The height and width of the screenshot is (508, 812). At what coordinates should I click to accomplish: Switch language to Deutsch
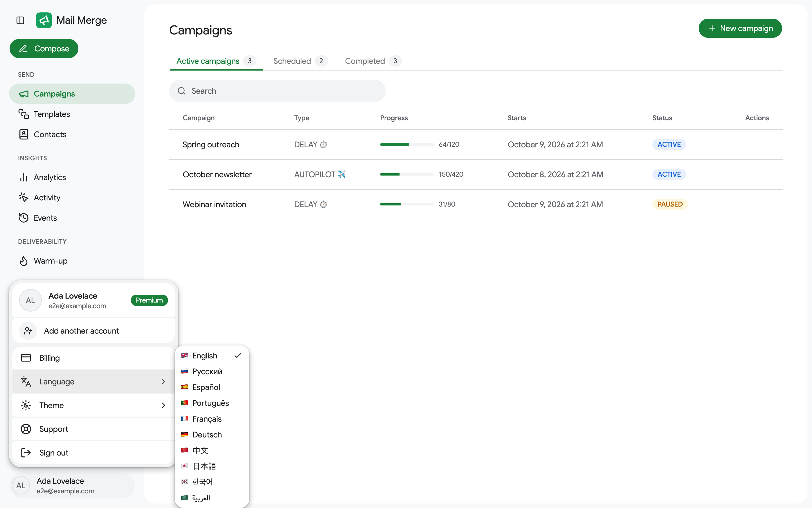(x=212, y=434)
